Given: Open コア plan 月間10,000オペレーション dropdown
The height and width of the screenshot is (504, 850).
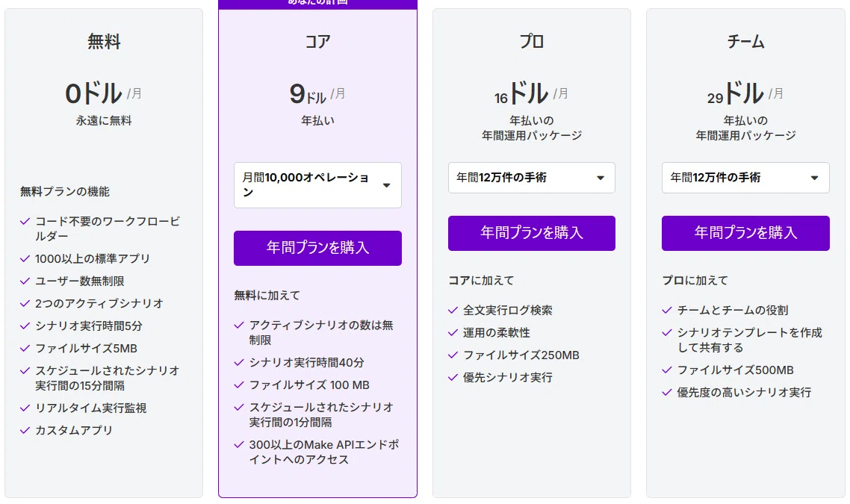Looking at the screenshot, I should pyautogui.click(x=317, y=185).
